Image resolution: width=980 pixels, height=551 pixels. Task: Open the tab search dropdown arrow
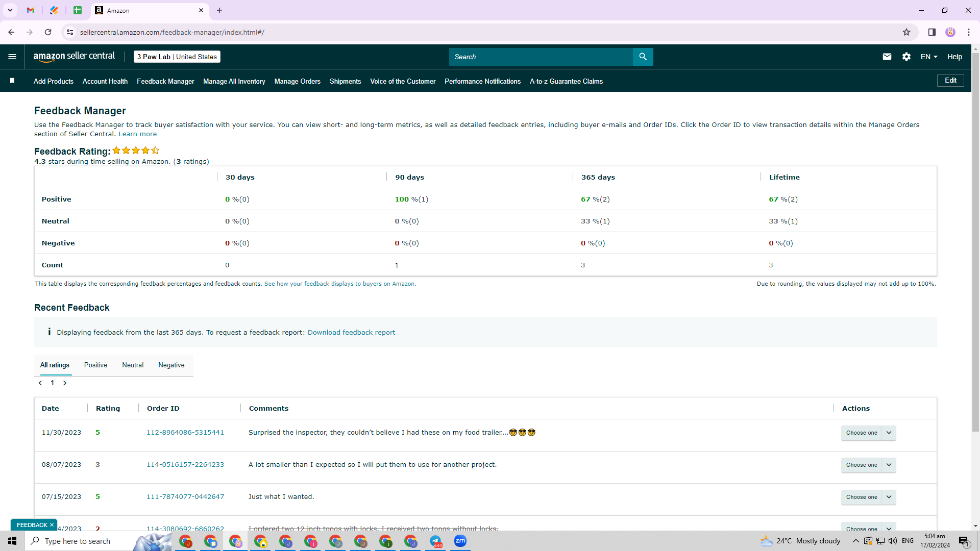point(10,10)
